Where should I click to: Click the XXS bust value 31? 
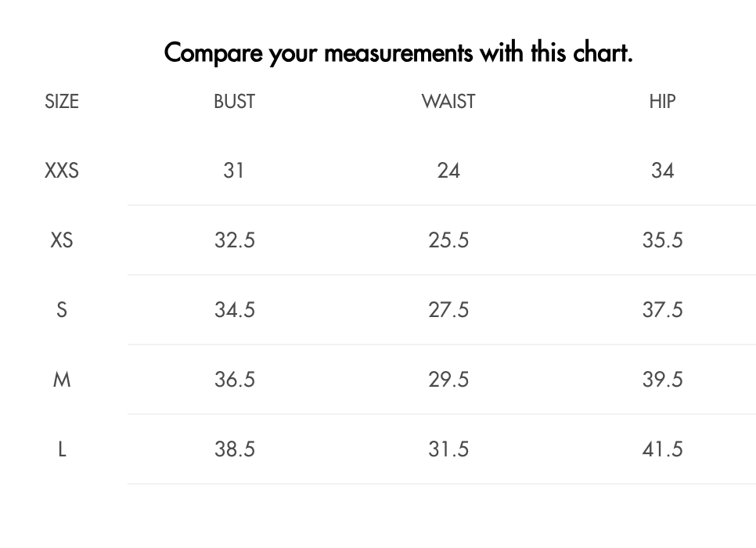pyautogui.click(x=234, y=171)
